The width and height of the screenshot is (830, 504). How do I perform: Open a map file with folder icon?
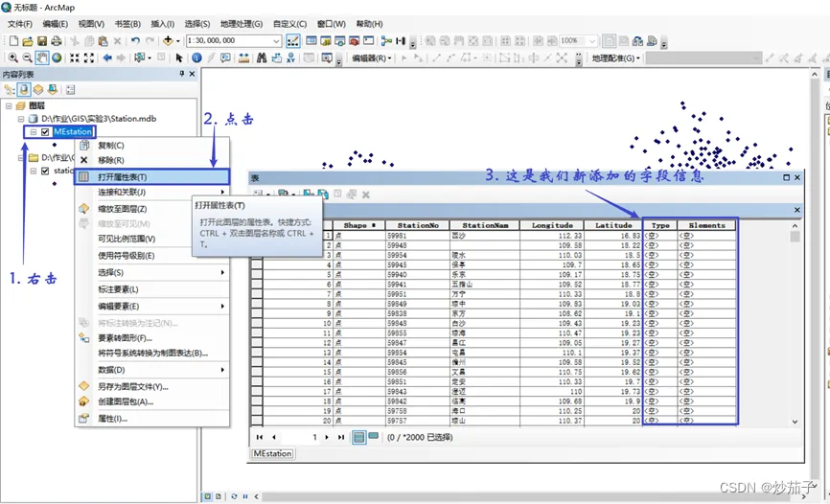click(28, 41)
